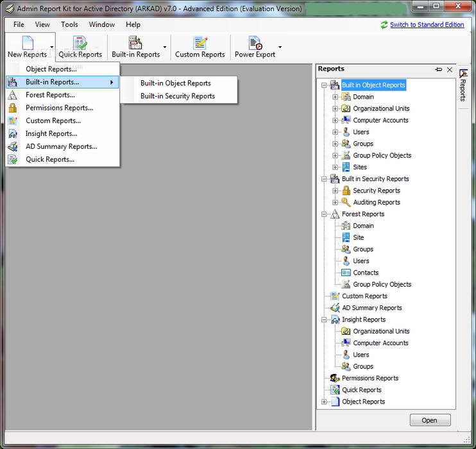476x449 pixels.
Task: Open the View menu
Action: point(42,24)
